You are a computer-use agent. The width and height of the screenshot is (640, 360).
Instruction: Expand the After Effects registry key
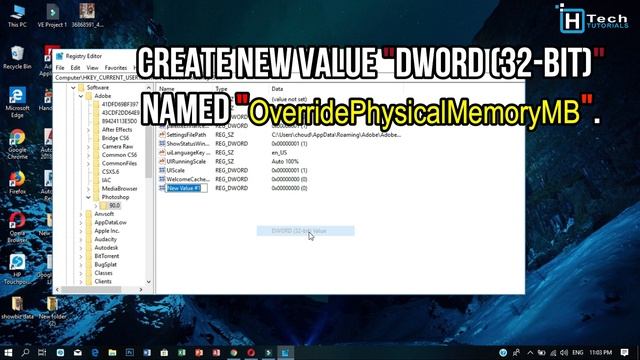pos(89,130)
